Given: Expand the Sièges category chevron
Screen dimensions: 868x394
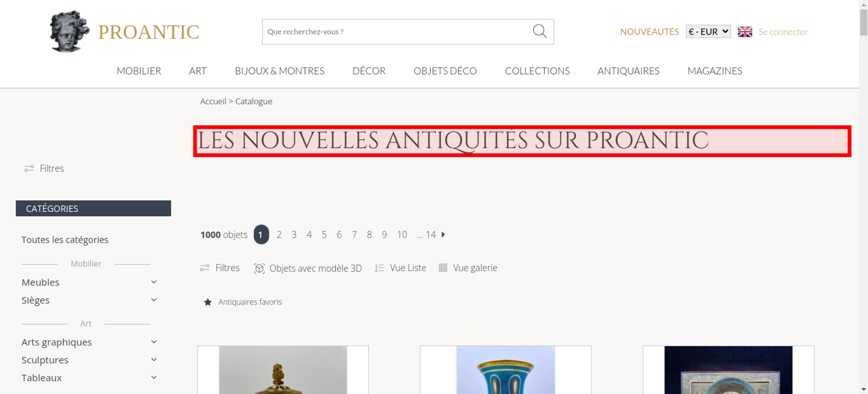Looking at the screenshot, I should [x=154, y=300].
